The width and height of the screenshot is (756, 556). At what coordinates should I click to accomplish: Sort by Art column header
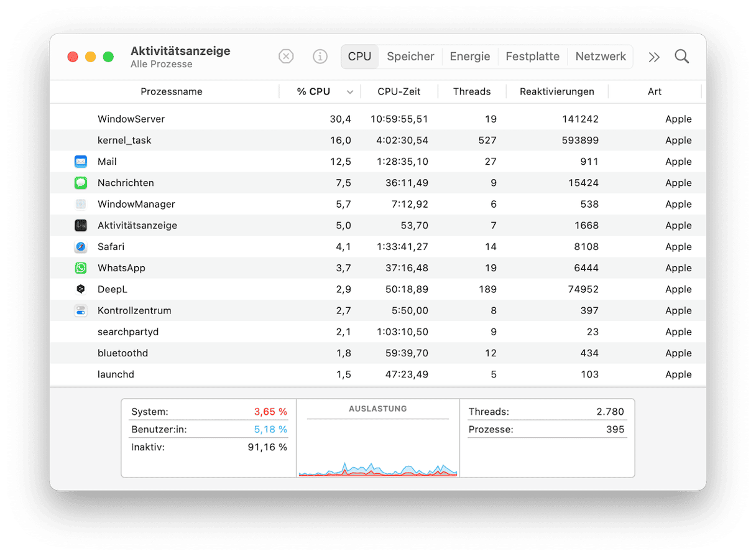tap(655, 91)
